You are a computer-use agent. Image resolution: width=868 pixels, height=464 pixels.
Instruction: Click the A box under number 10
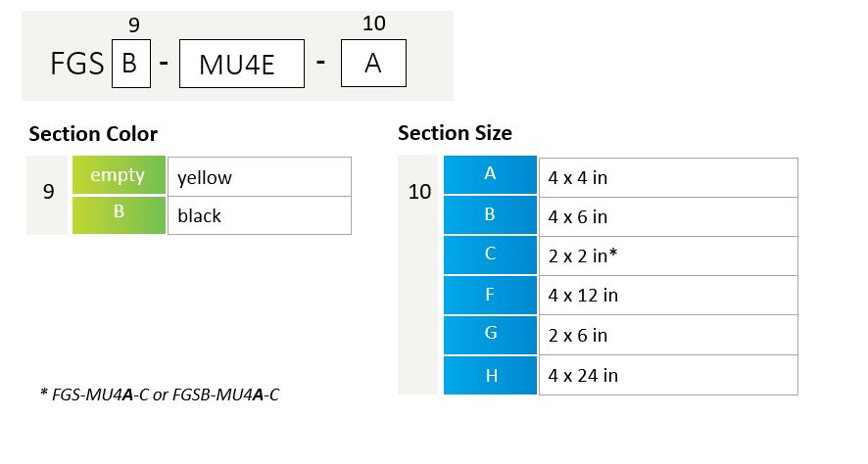[373, 63]
